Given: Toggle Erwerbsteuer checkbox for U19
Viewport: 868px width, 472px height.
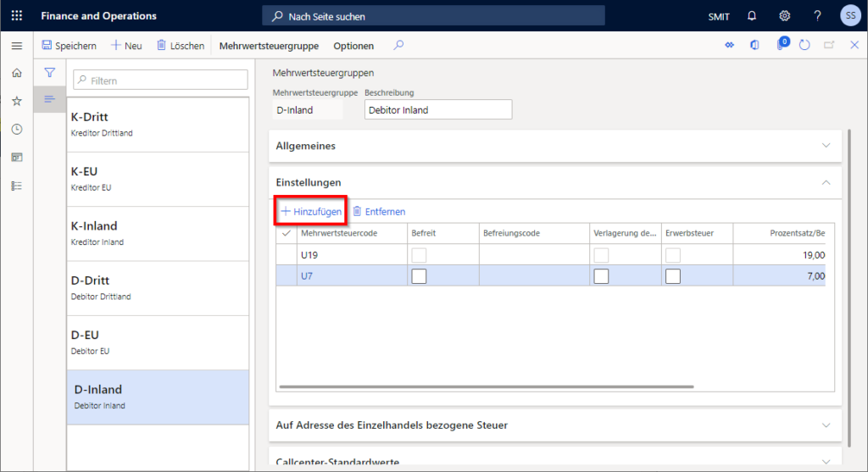Looking at the screenshot, I should tap(673, 255).
